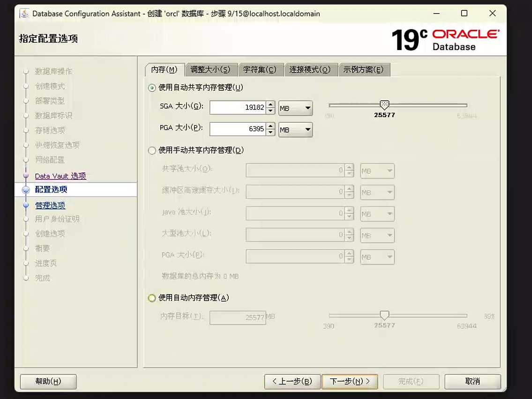Click the 网络配置 step in sidebar
532x399 pixels.
click(x=50, y=160)
